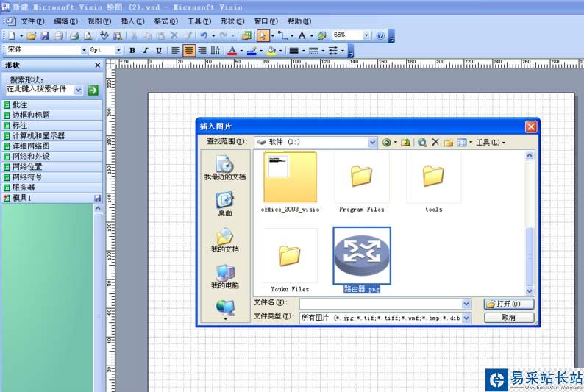The width and height of the screenshot is (584, 392).
Task: Select the Program Files folder
Action: click(362, 182)
